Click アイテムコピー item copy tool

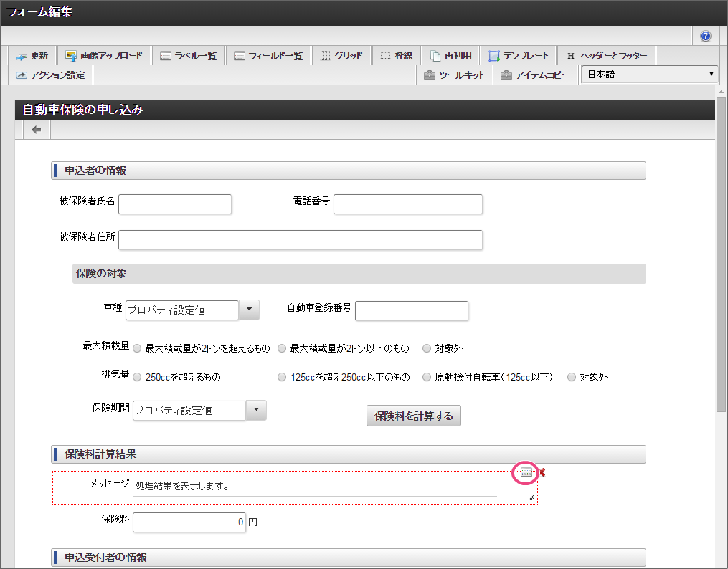tap(536, 75)
